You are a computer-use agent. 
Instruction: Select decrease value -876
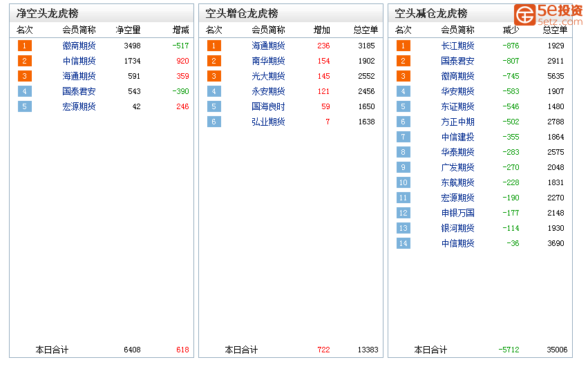[511, 46]
